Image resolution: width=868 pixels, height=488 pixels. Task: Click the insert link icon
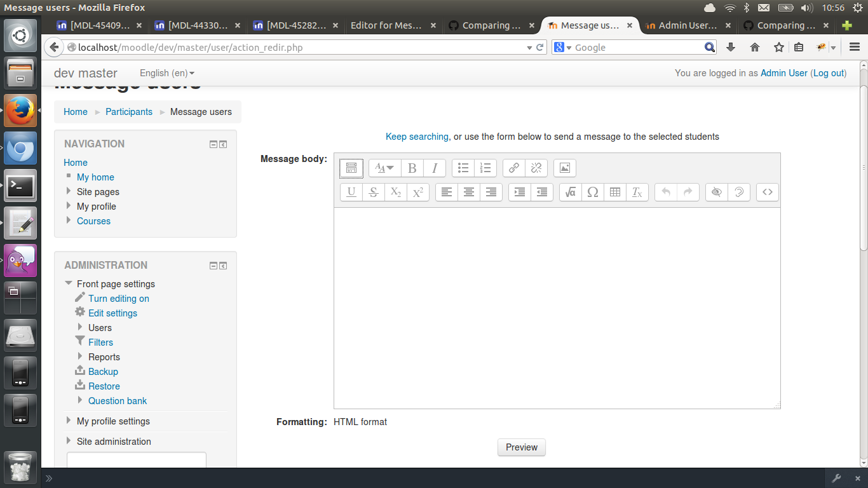tap(514, 168)
